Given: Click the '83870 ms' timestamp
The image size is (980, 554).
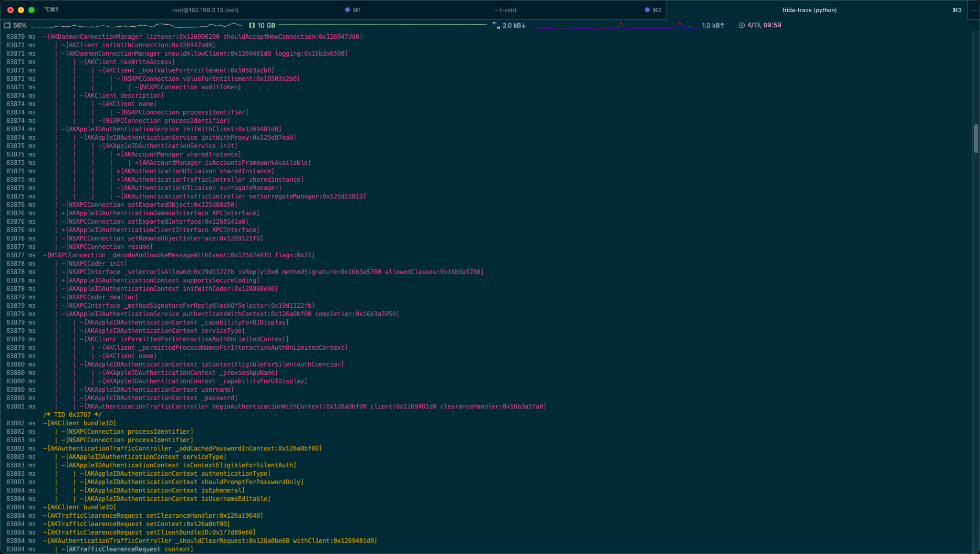Looking at the screenshot, I should pos(21,37).
